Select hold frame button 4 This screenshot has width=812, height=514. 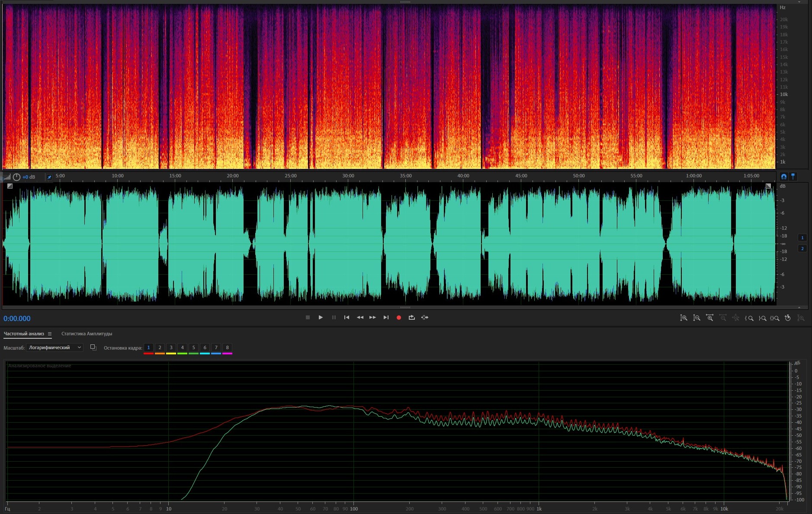(182, 347)
